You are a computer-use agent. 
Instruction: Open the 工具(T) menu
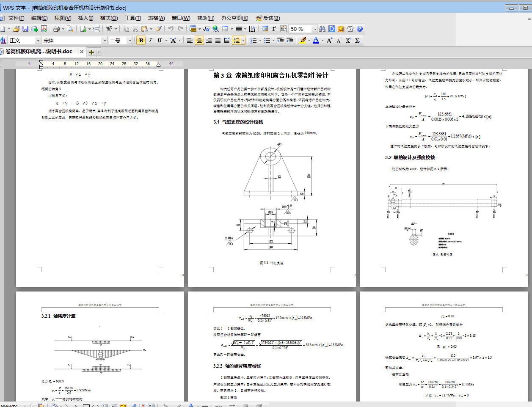(x=133, y=18)
